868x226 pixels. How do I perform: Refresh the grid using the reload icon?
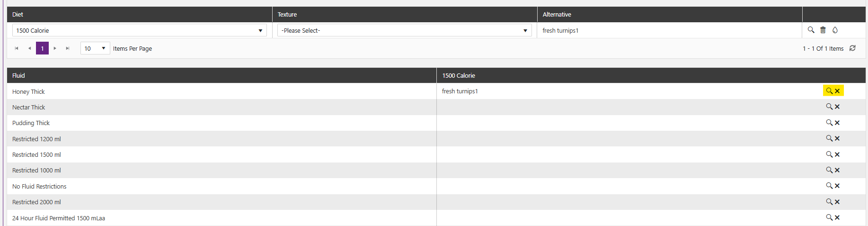[852, 48]
